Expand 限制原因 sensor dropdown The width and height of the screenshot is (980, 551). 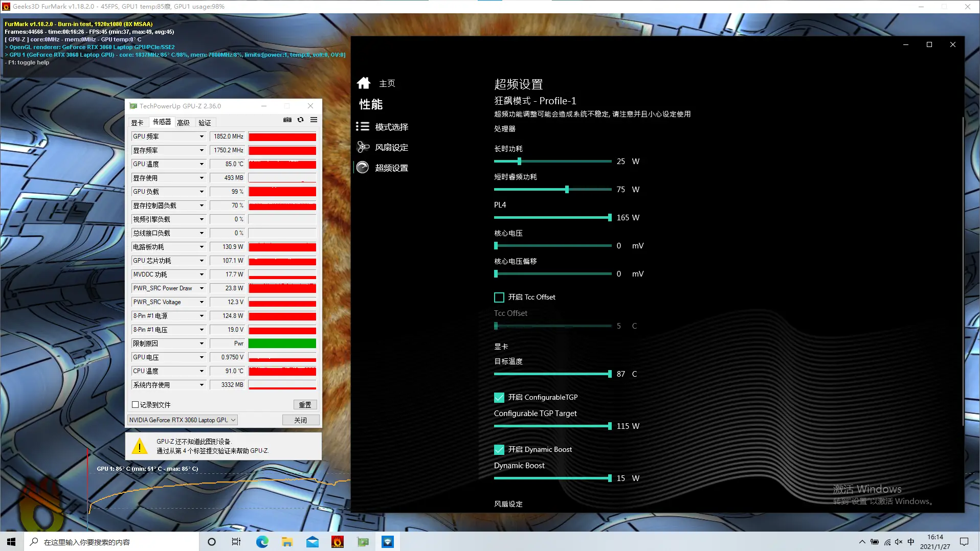point(202,343)
